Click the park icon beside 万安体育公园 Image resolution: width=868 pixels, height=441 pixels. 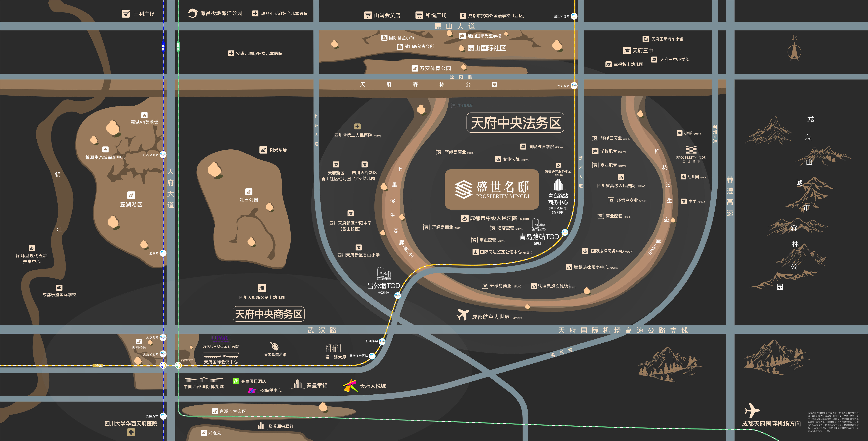click(415, 68)
